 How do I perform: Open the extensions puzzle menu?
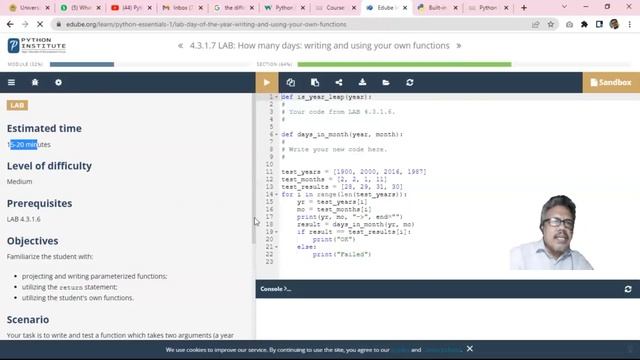coord(584,24)
